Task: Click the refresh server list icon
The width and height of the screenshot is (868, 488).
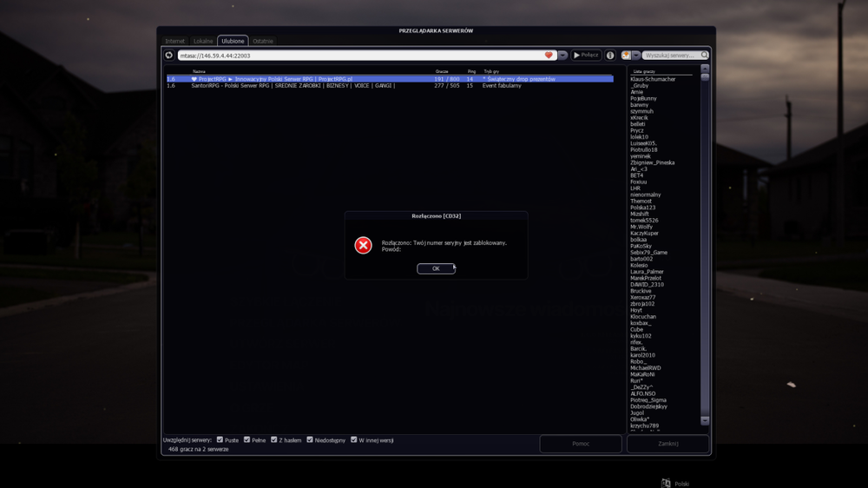Action: pyautogui.click(x=169, y=56)
